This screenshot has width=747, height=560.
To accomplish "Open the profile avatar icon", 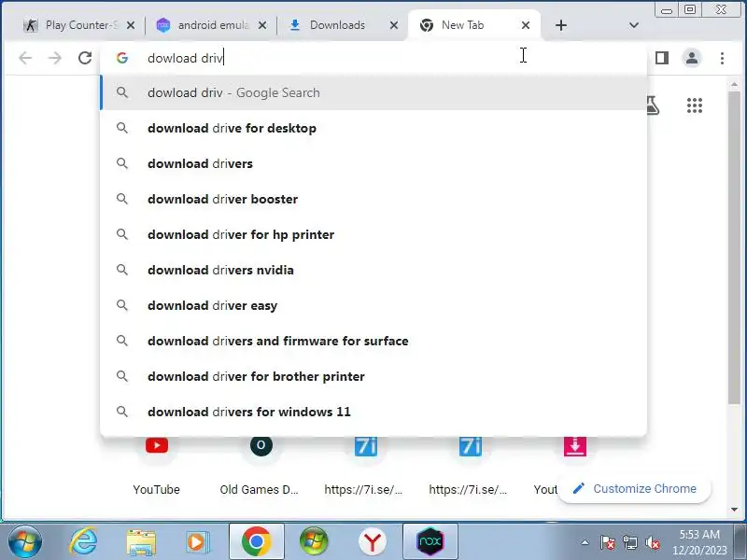I will tap(692, 58).
